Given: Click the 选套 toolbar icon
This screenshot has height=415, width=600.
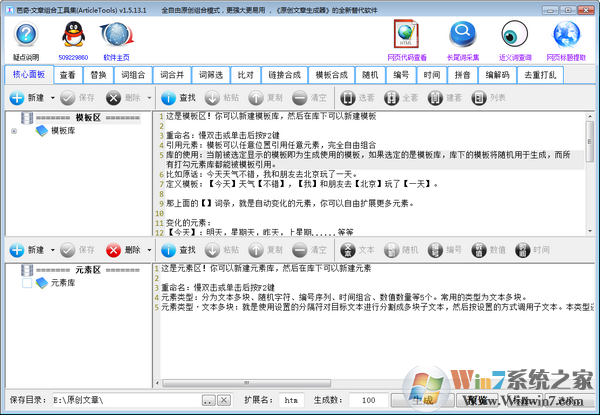Looking at the screenshot, I should tap(357, 98).
